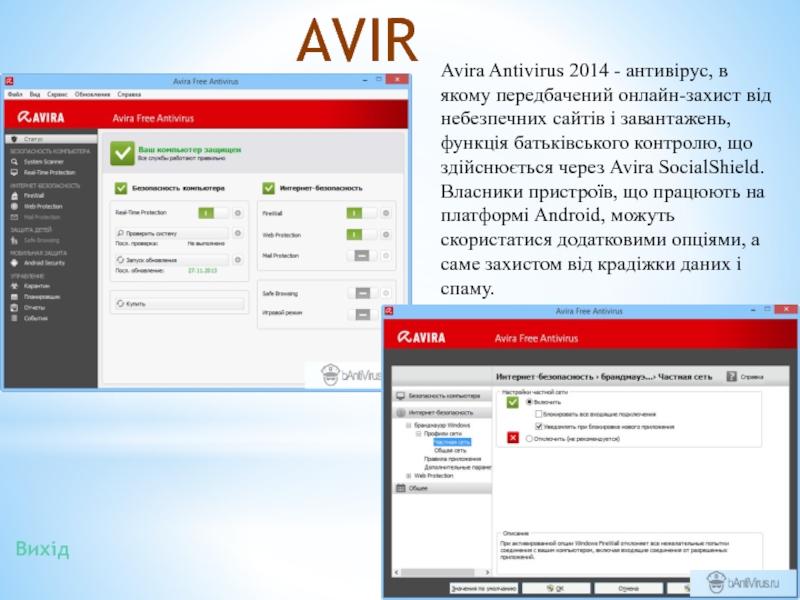Screen dimensions: 800x600
Task: Select the Статус shield item
Action: coord(51,139)
